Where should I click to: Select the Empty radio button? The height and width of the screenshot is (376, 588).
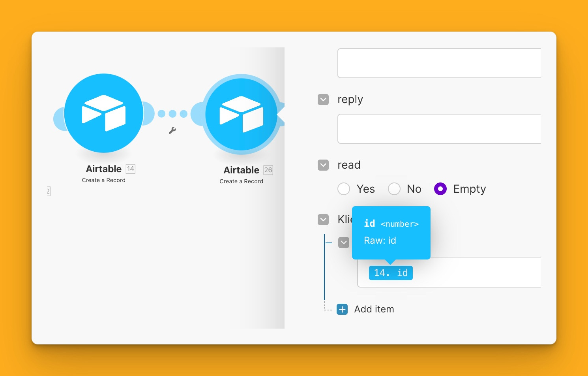pyautogui.click(x=440, y=189)
